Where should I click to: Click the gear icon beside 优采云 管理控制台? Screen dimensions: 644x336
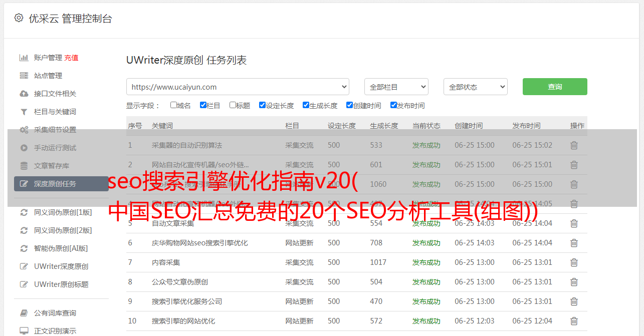click(19, 18)
